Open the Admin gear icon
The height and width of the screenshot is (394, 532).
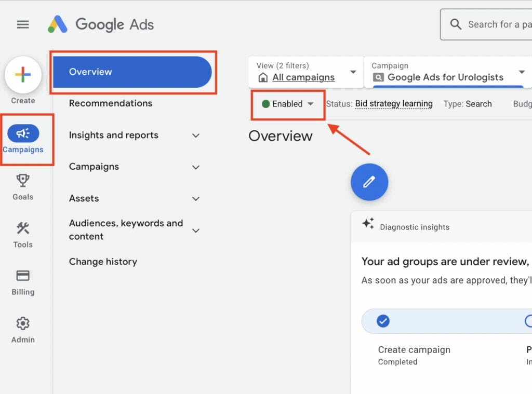point(23,323)
